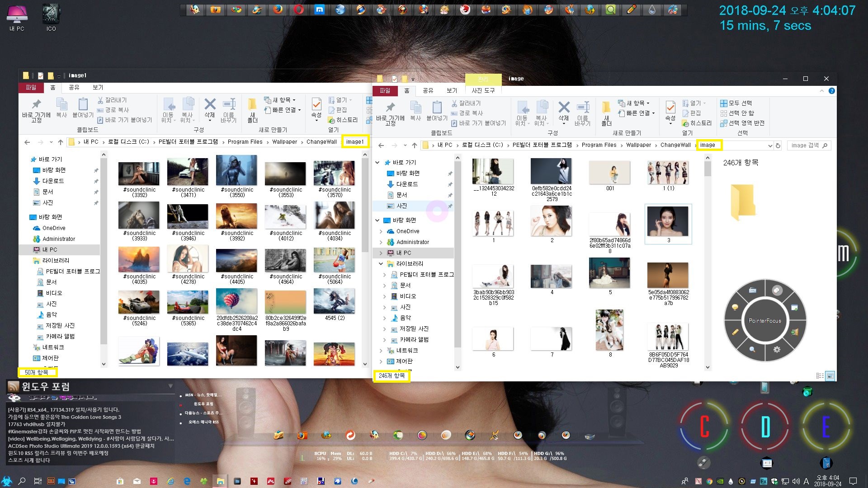The width and height of the screenshot is (868, 488).
Task: Select thumbnail named 001 in image window
Action: pyautogui.click(x=610, y=175)
